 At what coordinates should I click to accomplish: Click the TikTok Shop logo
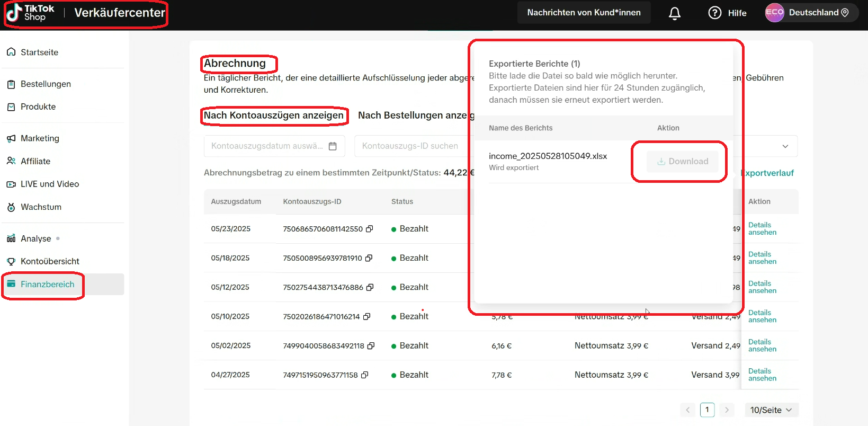click(31, 13)
